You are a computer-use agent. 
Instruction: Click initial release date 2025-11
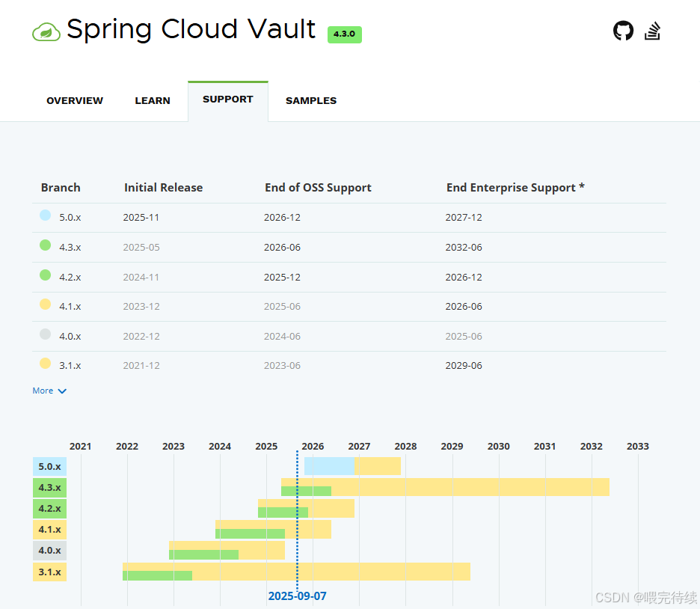(141, 218)
